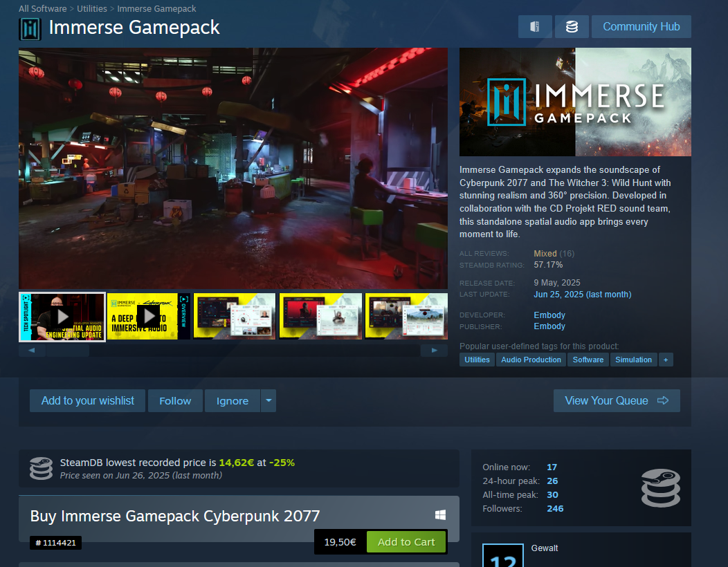Image resolution: width=728 pixels, height=567 pixels.
Task: Follow this software
Action: click(175, 401)
